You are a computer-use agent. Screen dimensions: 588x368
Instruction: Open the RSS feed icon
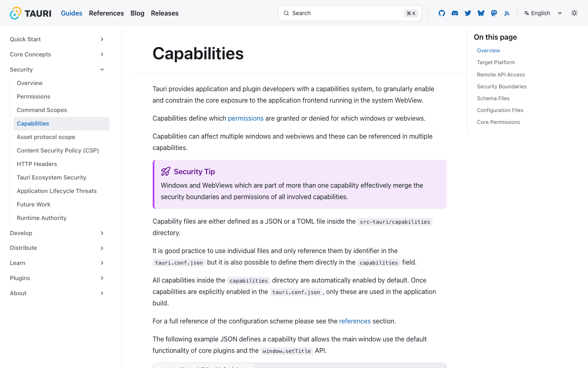click(507, 13)
